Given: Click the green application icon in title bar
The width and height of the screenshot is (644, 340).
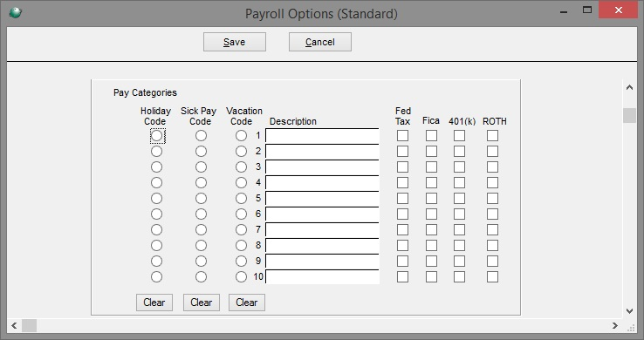Looking at the screenshot, I should coord(15,13).
